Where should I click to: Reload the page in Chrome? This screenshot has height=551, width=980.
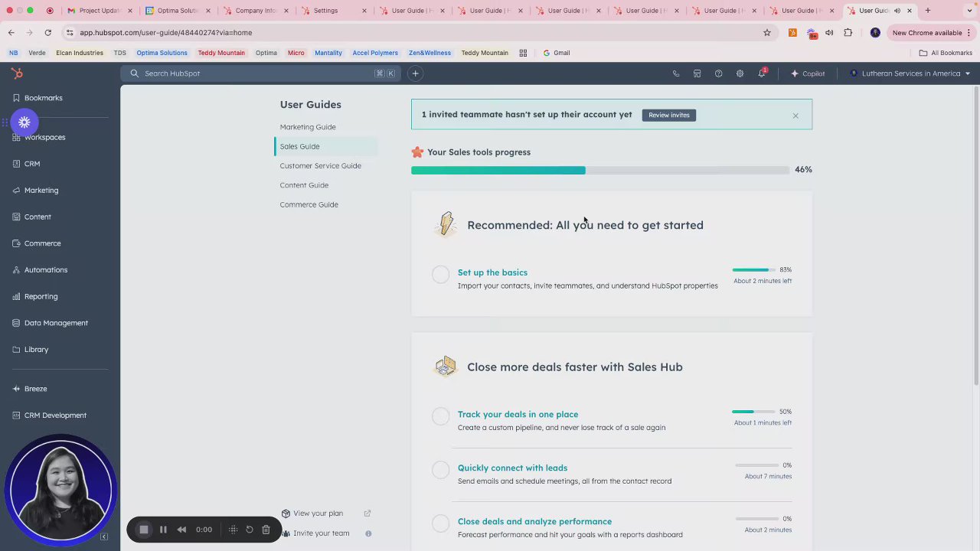[x=47, y=33]
